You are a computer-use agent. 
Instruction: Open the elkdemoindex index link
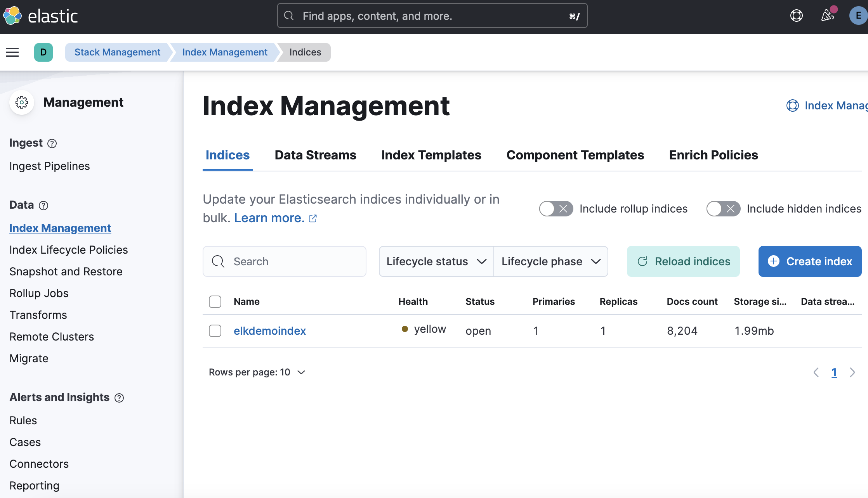[x=269, y=331]
